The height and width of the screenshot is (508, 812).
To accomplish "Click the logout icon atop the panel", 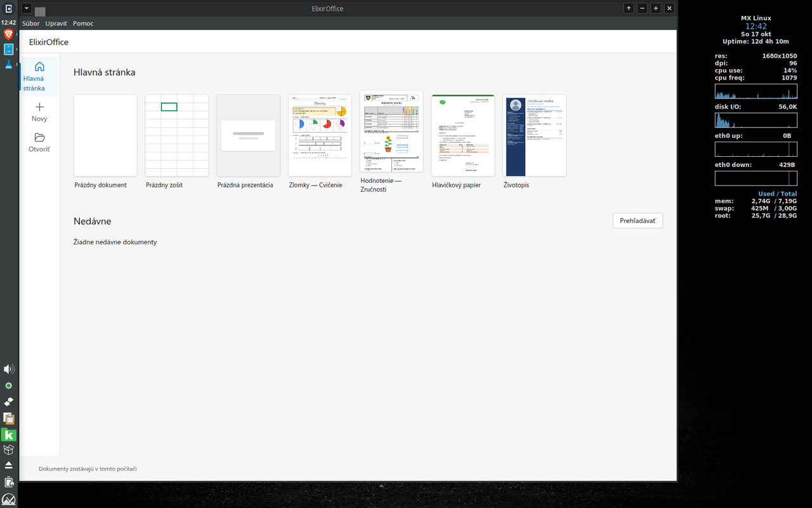I will 9,8.
